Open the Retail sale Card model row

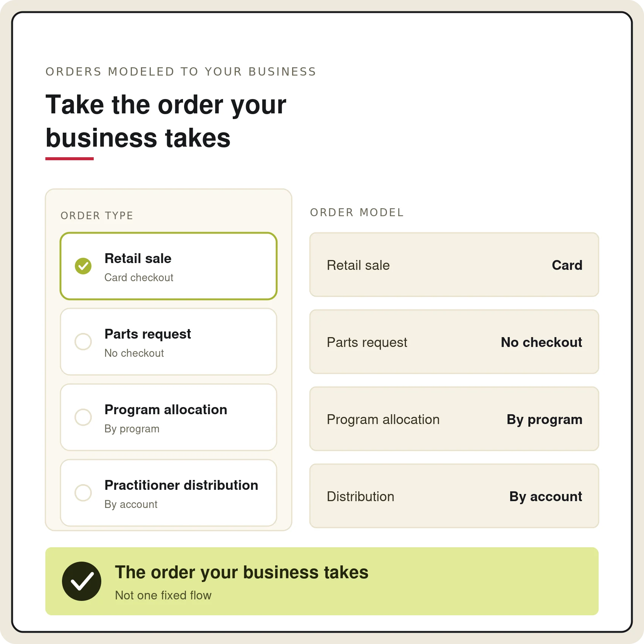(x=454, y=265)
